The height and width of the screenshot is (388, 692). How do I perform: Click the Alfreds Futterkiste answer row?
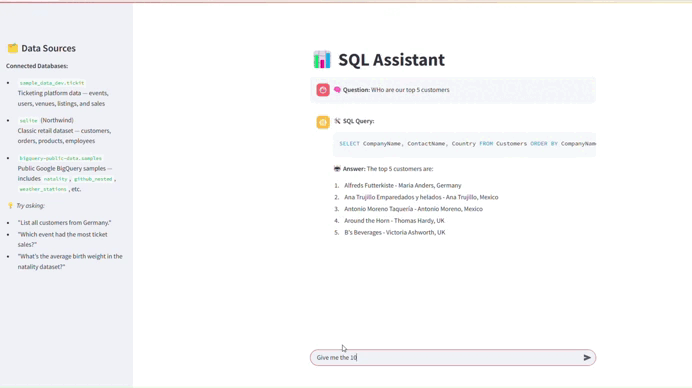(x=402, y=185)
